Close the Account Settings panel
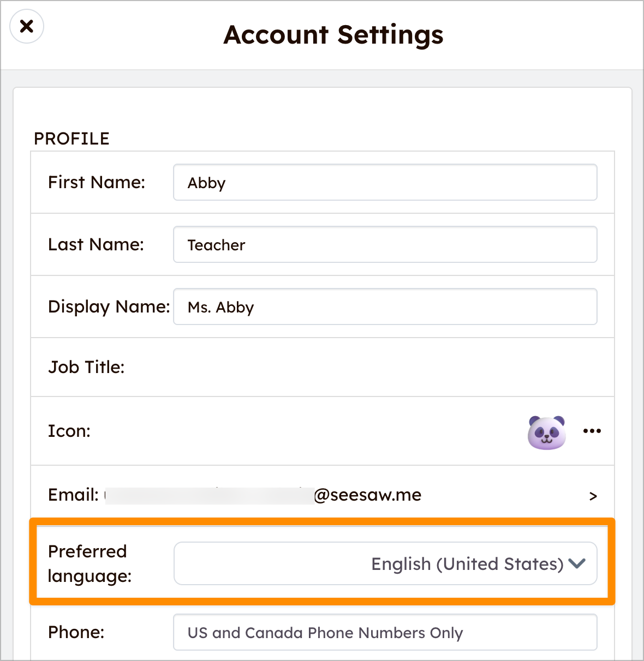Viewport: 644px width, 661px height. [27, 26]
